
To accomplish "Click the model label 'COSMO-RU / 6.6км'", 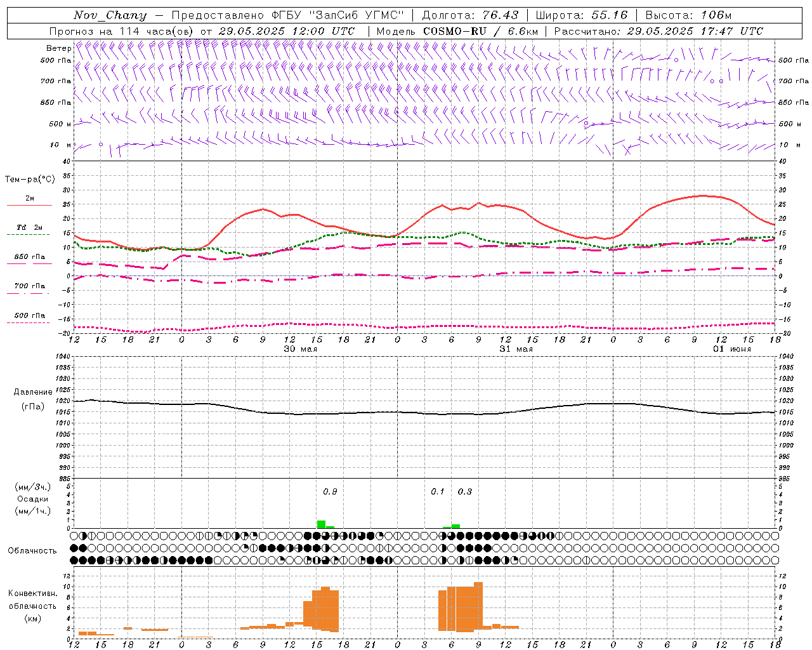I will tap(481, 31).
